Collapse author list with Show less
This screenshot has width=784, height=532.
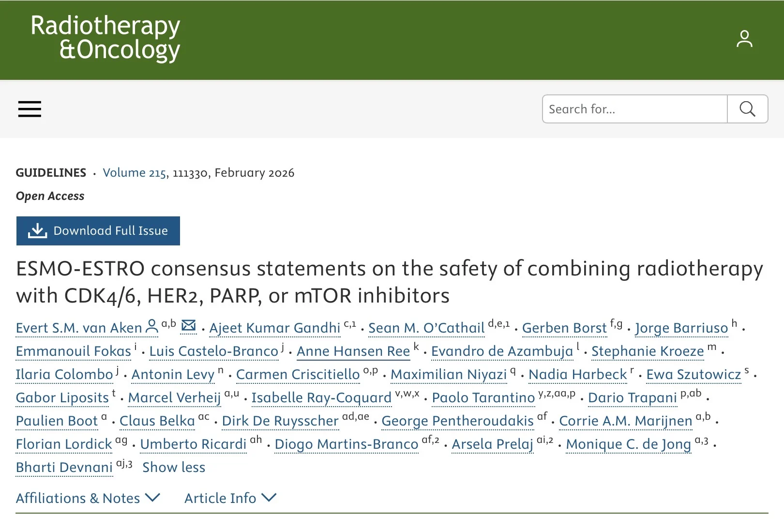tap(174, 467)
